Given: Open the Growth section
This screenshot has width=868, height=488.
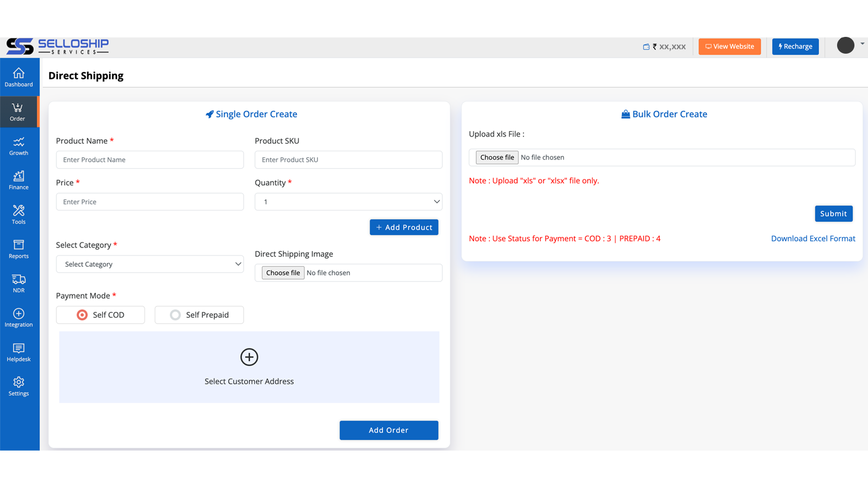Looking at the screenshot, I should tap(18, 145).
